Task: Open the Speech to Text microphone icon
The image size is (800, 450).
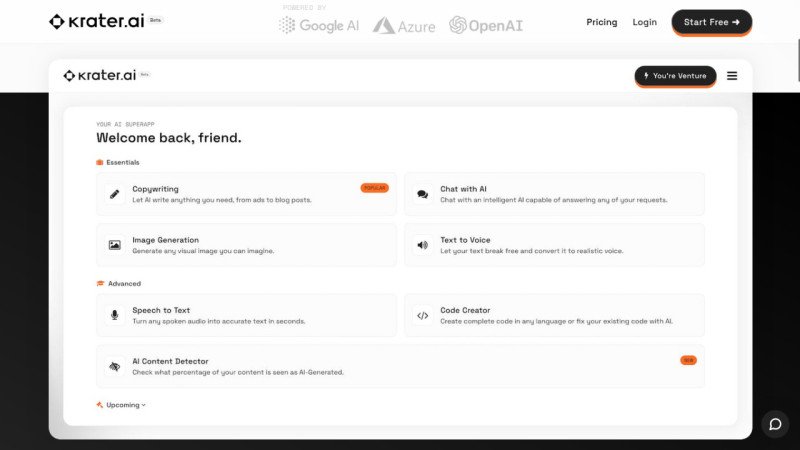Action: 115,315
